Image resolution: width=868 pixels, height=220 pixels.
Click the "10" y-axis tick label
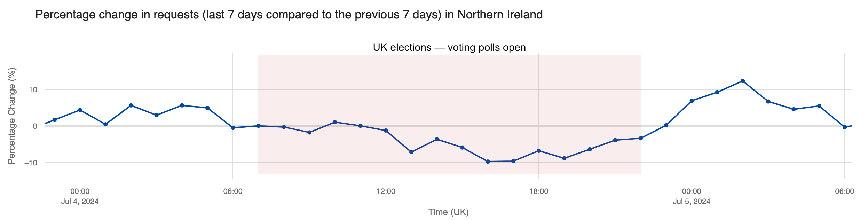tap(33, 90)
